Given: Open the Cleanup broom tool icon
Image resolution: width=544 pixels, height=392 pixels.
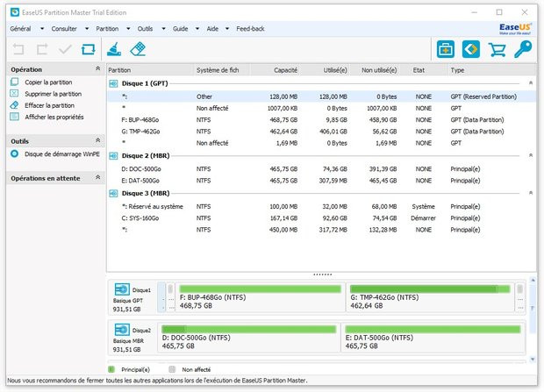Looking at the screenshot, I should tap(114, 49).
